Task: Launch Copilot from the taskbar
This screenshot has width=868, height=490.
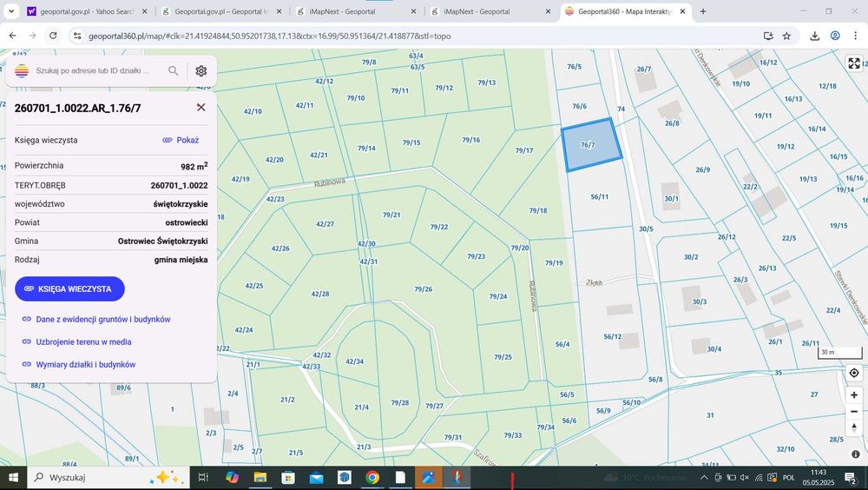Action: 232,477
